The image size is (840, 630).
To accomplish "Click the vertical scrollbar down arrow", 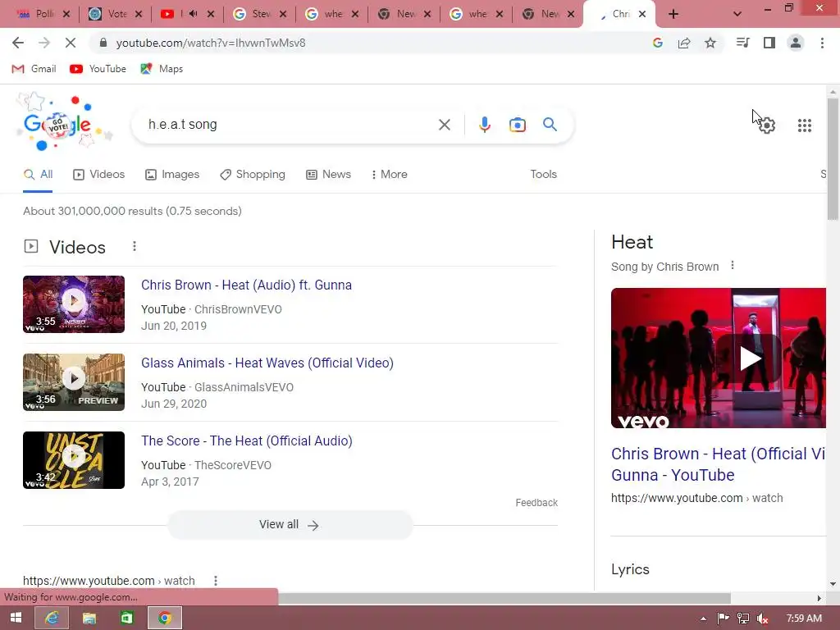I will tap(833, 584).
